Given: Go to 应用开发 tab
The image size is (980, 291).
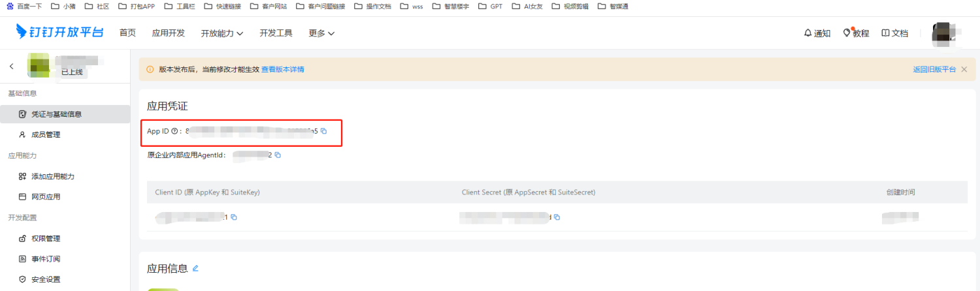Looking at the screenshot, I should (x=168, y=33).
